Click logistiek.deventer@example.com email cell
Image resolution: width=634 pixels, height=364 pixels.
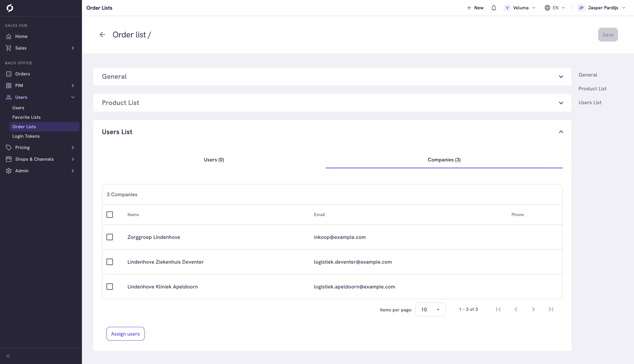(x=353, y=262)
